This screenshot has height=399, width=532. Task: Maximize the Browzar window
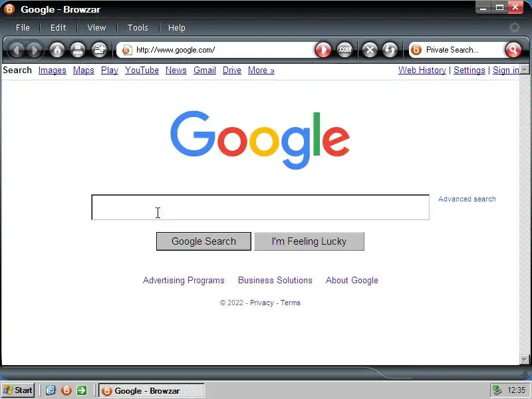499,7
